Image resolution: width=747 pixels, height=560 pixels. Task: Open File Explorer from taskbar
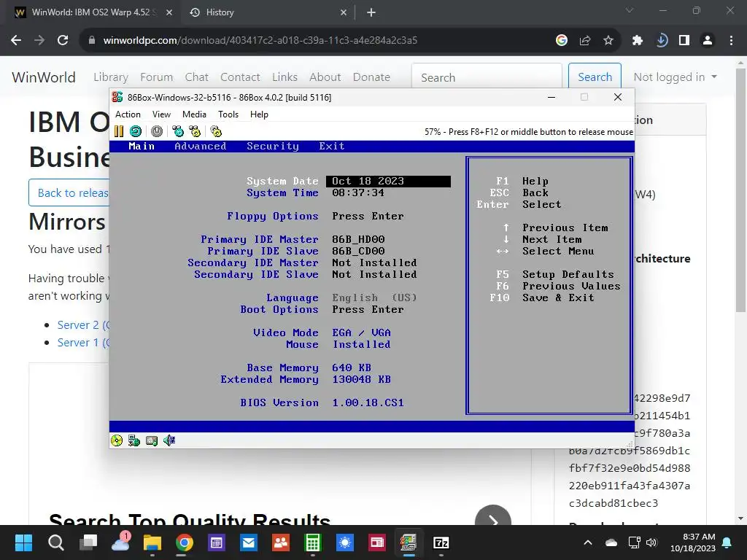[x=152, y=542]
